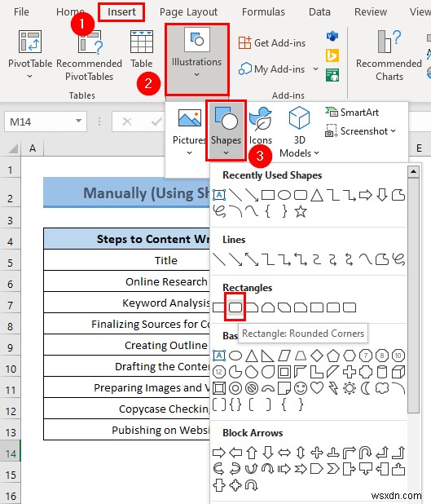Click Get Add-ins
The height and width of the screenshot is (504, 431).
(x=272, y=42)
